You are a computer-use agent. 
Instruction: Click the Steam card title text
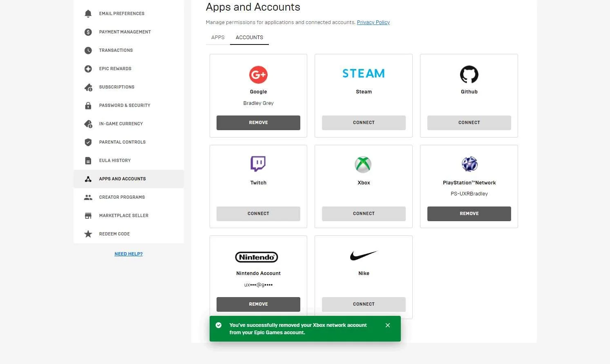point(364,92)
